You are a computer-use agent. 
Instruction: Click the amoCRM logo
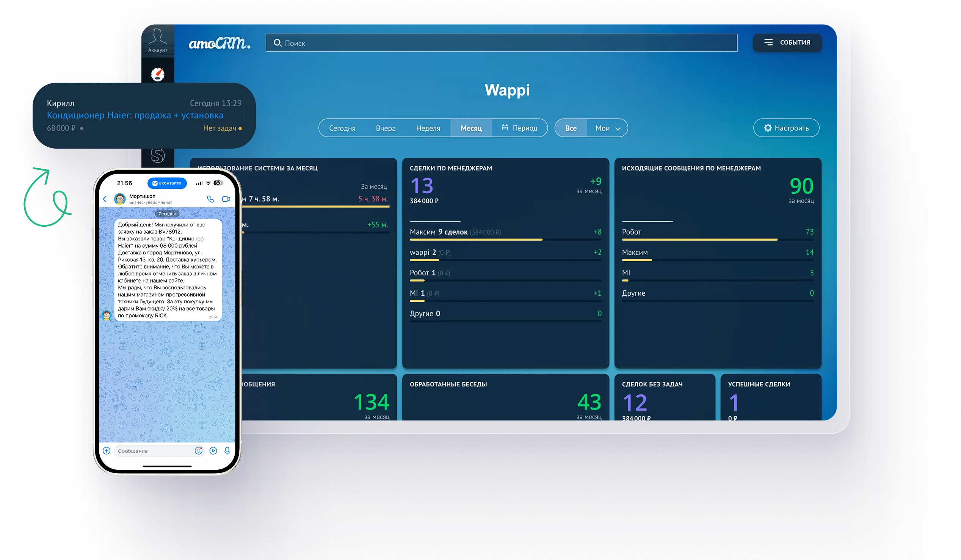pyautogui.click(x=219, y=43)
